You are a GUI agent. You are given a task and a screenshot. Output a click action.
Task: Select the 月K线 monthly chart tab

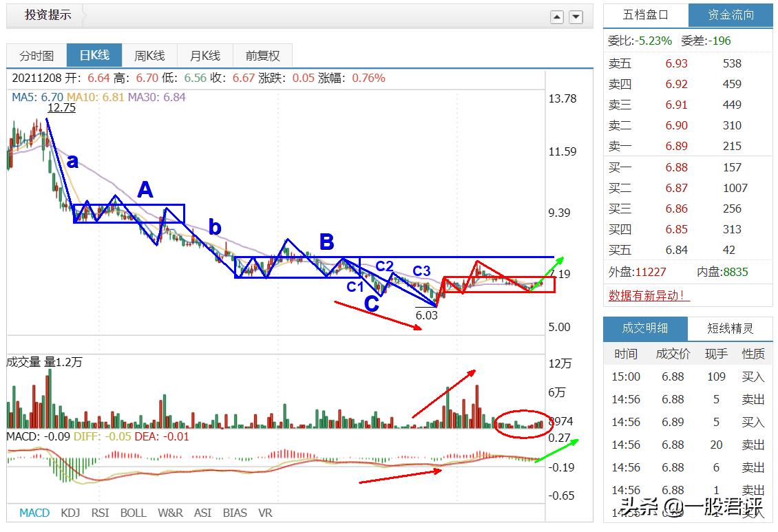[206, 55]
